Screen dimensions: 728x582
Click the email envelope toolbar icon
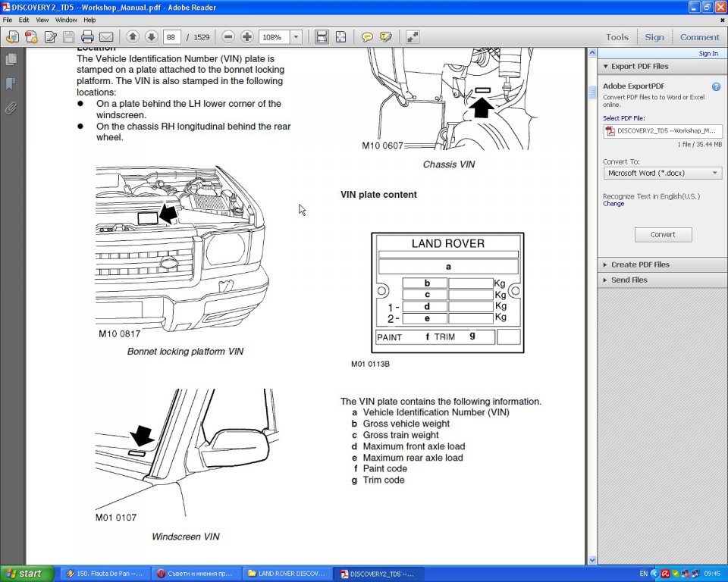pyautogui.click(x=106, y=37)
